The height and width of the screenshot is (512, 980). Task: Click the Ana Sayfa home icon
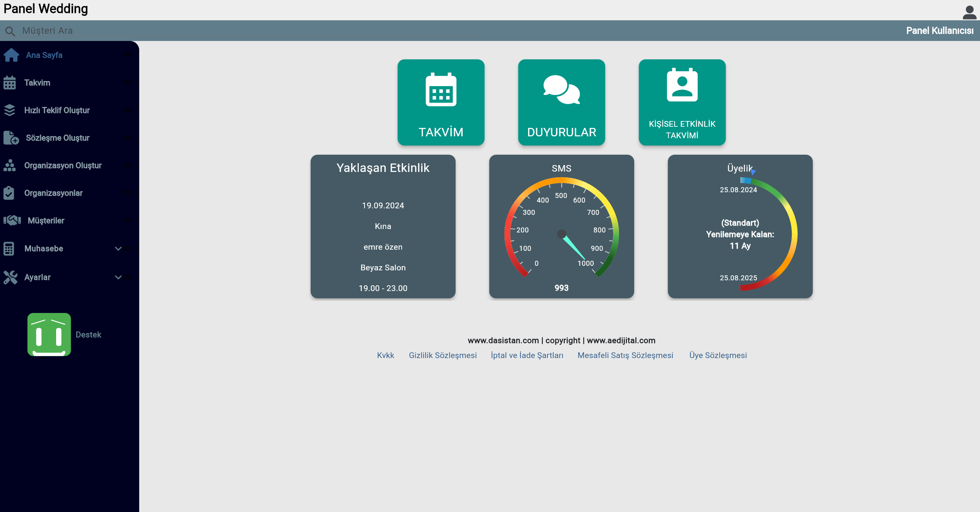pyautogui.click(x=11, y=55)
